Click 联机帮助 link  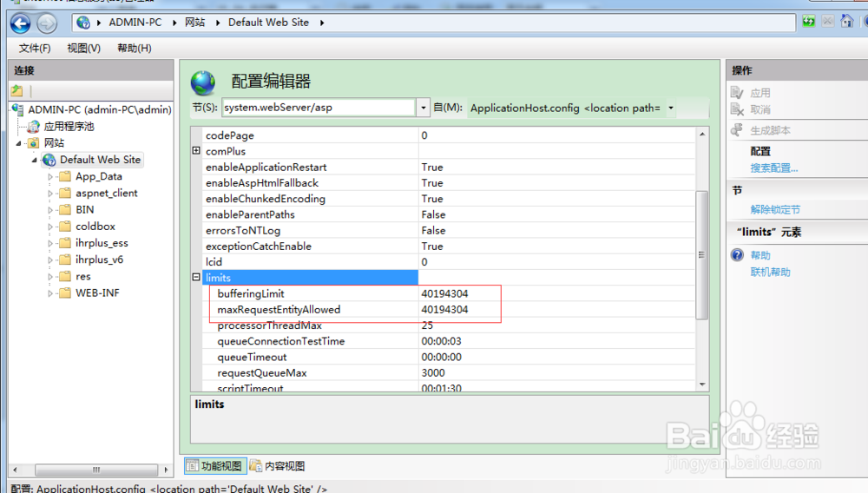point(770,272)
